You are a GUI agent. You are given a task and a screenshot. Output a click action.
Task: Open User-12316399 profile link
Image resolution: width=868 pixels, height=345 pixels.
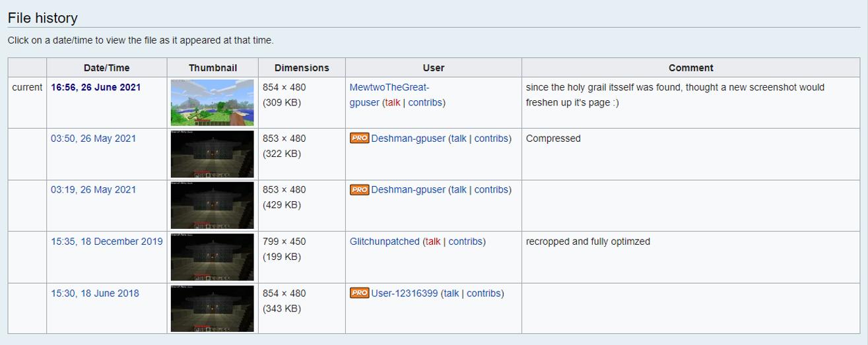(x=404, y=294)
